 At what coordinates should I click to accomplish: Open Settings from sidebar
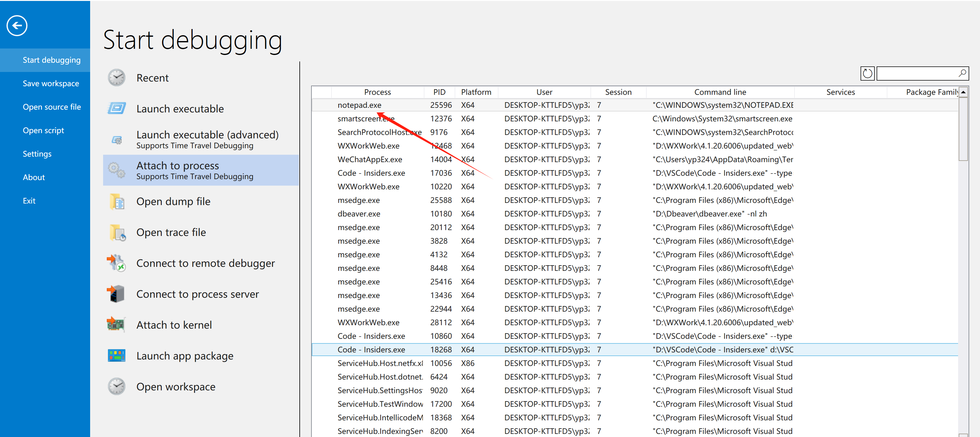(x=45, y=154)
